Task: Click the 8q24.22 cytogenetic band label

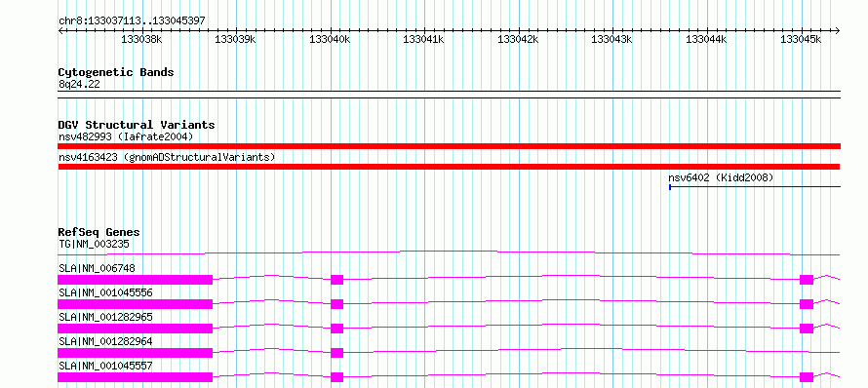Action: tap(79, 84)
